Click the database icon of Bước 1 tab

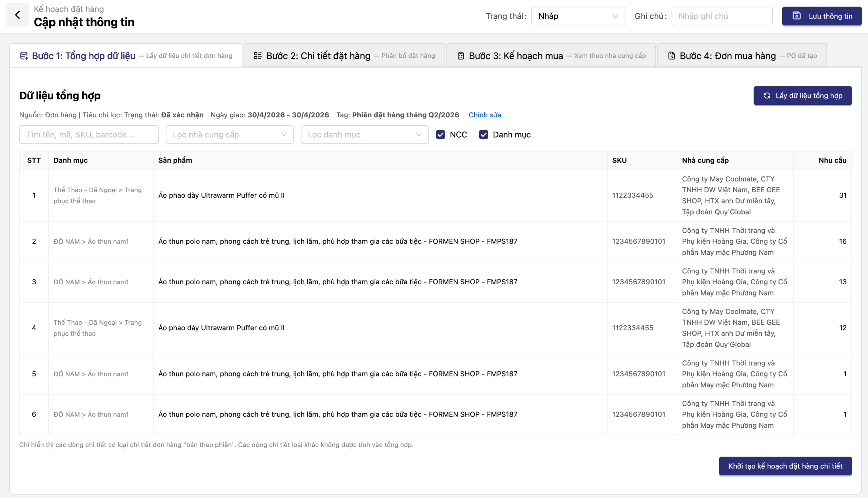click(24, 56)
